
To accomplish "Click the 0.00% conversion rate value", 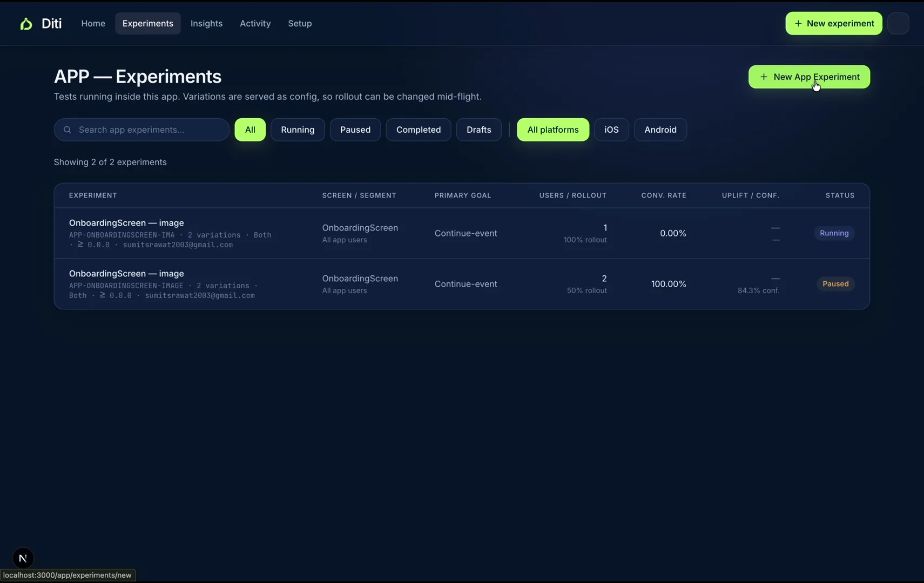I will [x=673, y=233].
